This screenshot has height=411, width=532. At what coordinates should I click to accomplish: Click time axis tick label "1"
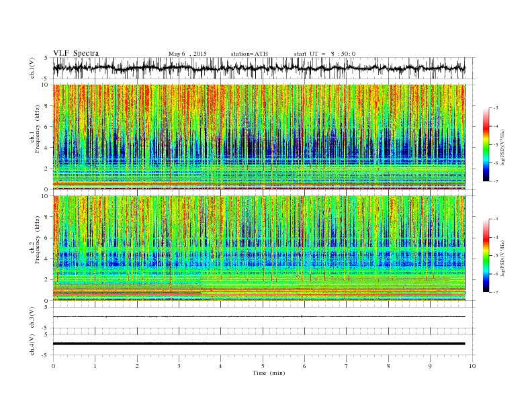95,366
